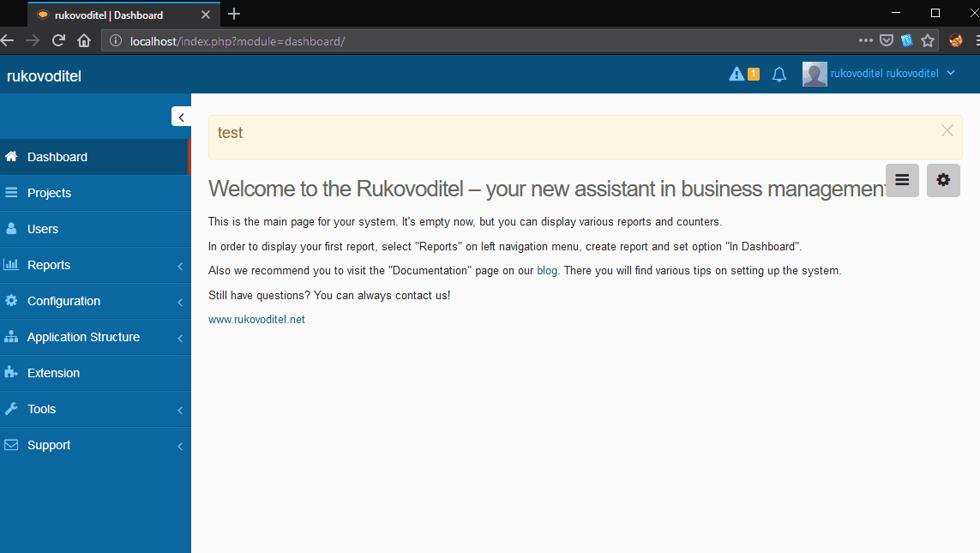Click the orange extension icon in toolbar
This screenshot has width=980, height=553.
956,40
